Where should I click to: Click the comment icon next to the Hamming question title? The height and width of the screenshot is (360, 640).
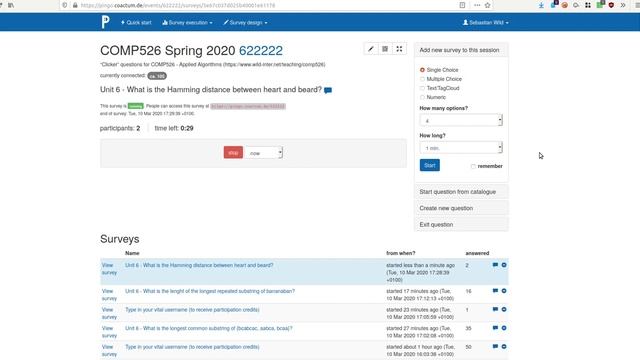[x=328, y=90]
